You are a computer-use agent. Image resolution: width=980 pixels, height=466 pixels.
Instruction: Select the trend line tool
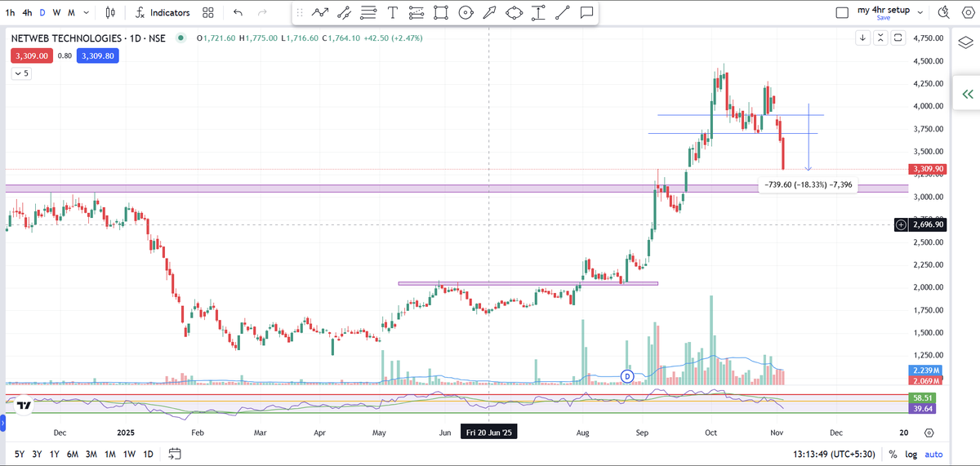tap(562, 13)
